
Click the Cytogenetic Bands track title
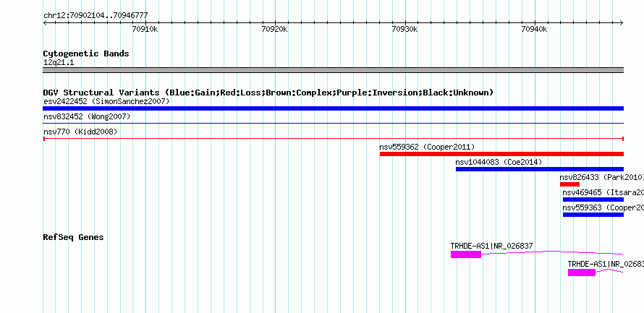(86, 53)
